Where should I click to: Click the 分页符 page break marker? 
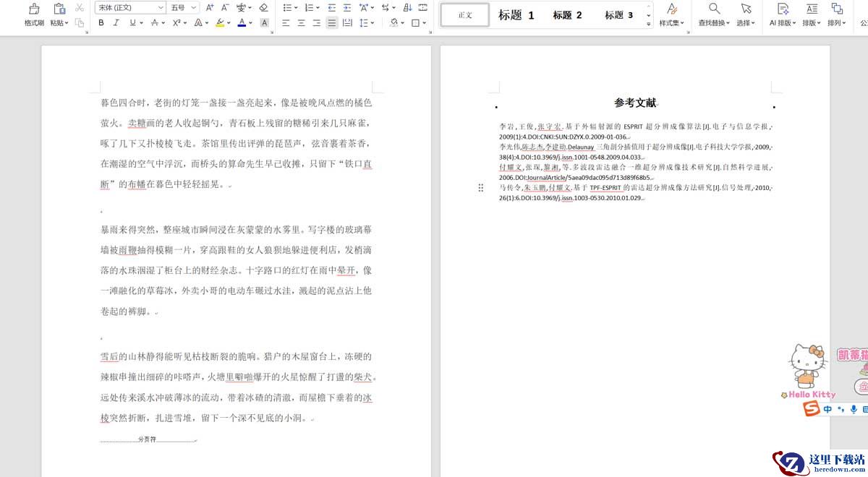pos(148,439)
